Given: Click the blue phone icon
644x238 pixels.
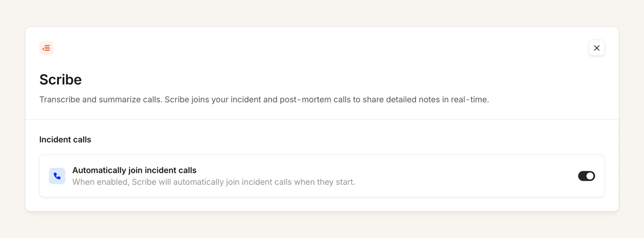Looking at the screenshot, I should [x=57, y=176].
